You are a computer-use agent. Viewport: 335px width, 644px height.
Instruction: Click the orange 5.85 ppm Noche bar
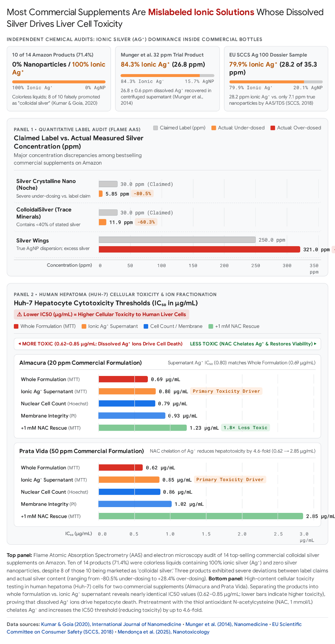(x=101, y=194)
